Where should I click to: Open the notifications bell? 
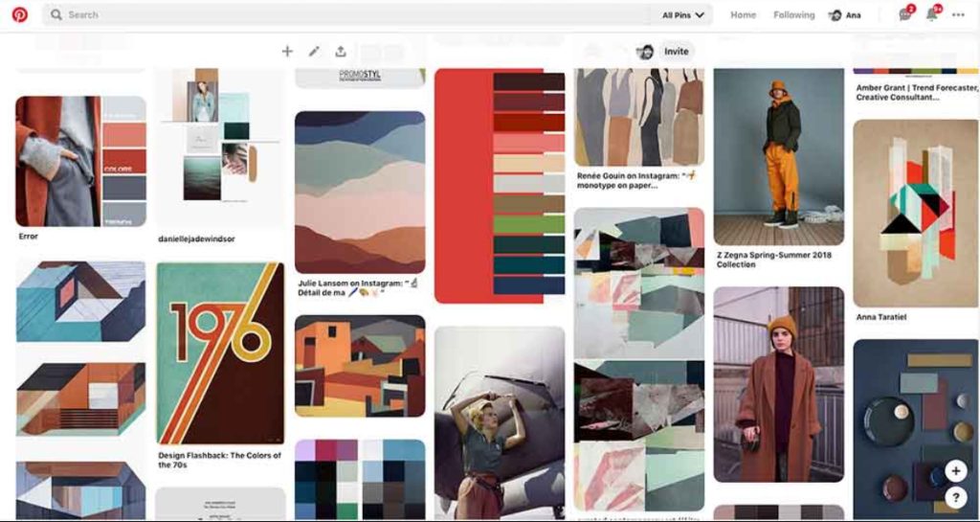click(932, 14)
